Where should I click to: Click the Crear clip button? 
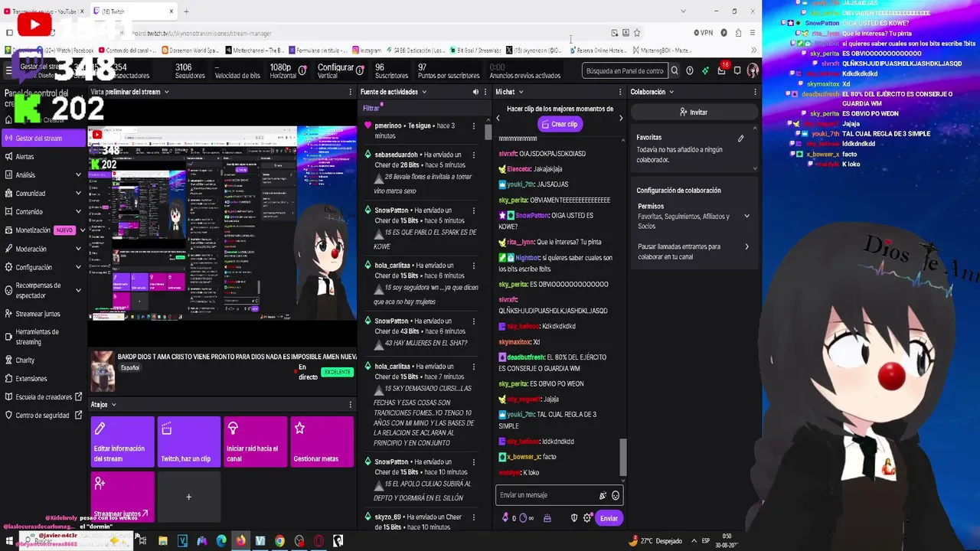tap(560, 124)
